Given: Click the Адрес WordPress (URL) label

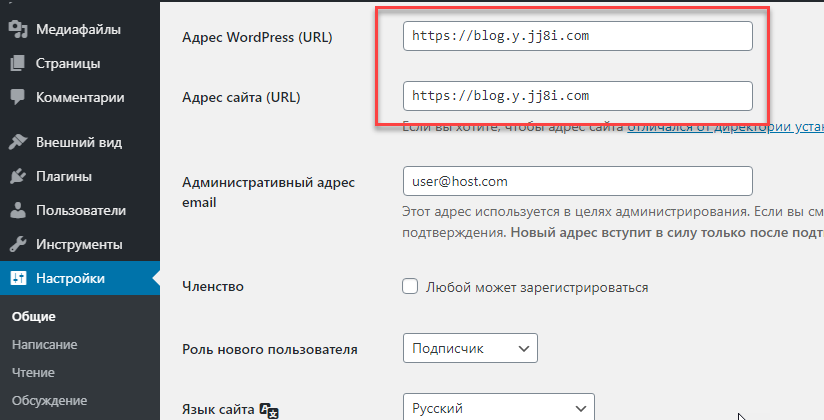Looking at the screenshot, I should click(x=257, y=37).
